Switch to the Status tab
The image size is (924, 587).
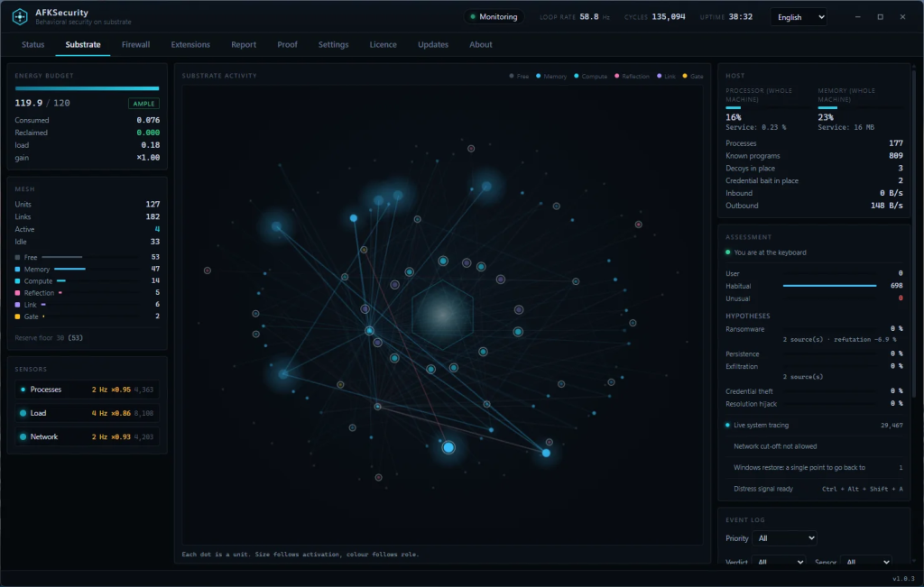coord(33,45)
